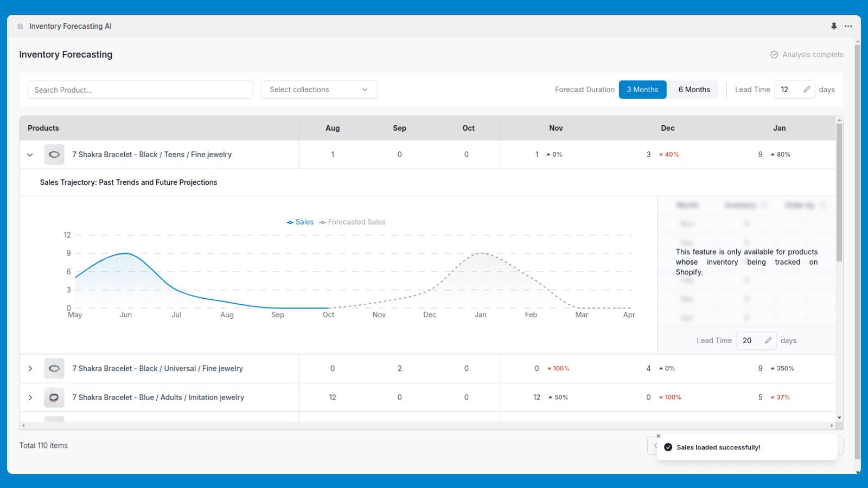Expand the Black Universal Fine jewelry row
The height and width of the screenshot is (488, 868).
click(30, 369)
